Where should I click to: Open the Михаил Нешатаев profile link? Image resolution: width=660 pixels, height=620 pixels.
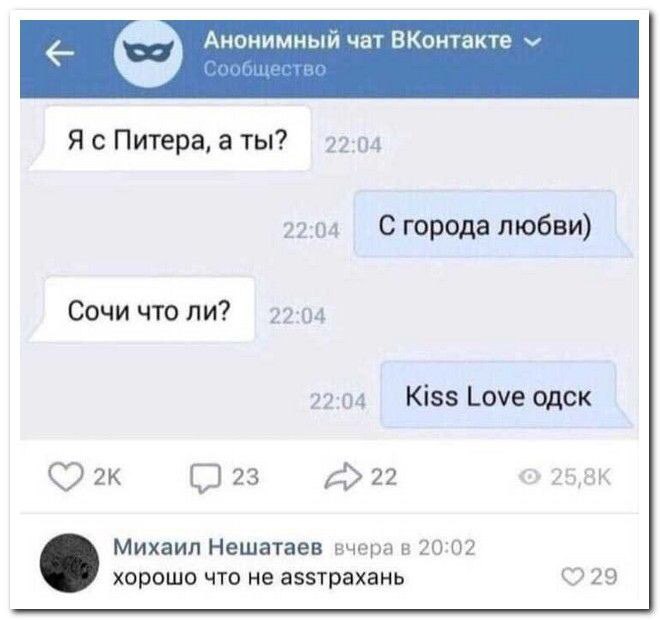(218, 547)
